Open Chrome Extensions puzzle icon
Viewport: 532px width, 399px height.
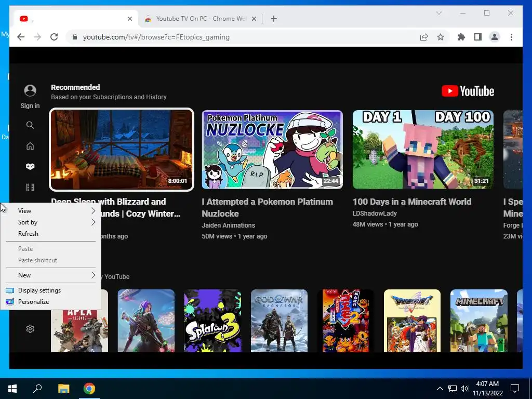461,37
